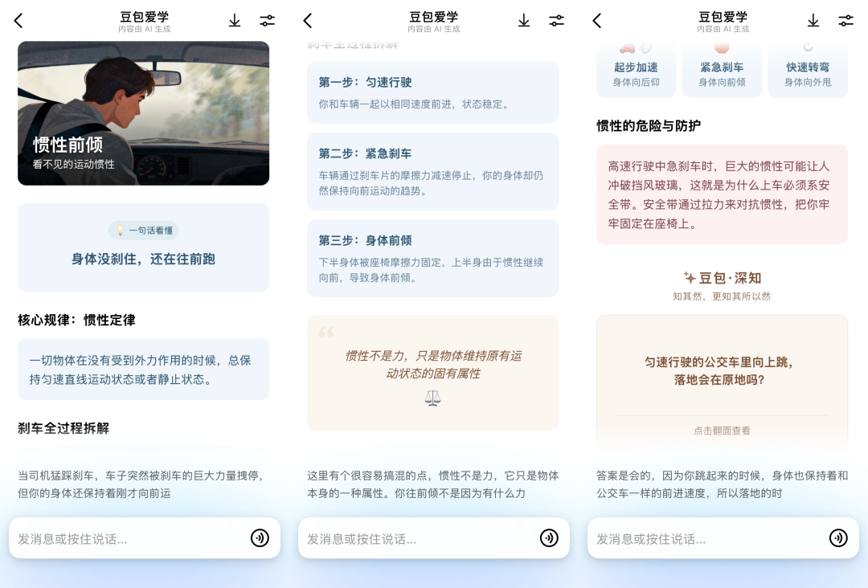Viewport: 868px width, 588px height.
Task: Tap the download icon in the middle screen
Action: point(524,21)
